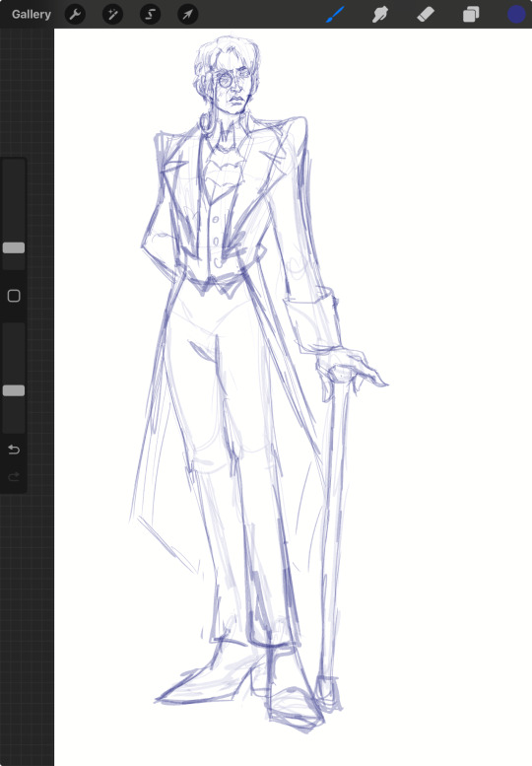532x766 pixels.
Task: Open the Actions wrench menu
Action: click(75, 14)
